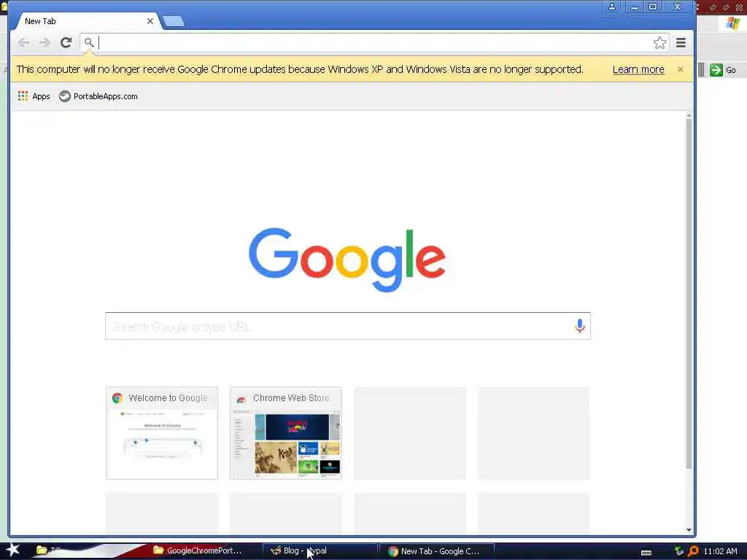Click the vertical scrollbar in the page
Image resolution: width=747 pixels, height=560 pixels.
coord(689,294)
